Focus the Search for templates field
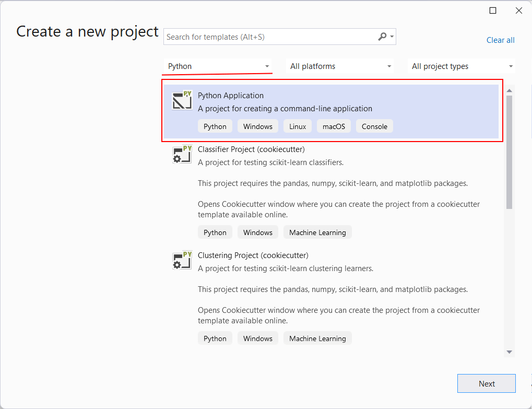The image size is (532, 409). click(269, 37)
